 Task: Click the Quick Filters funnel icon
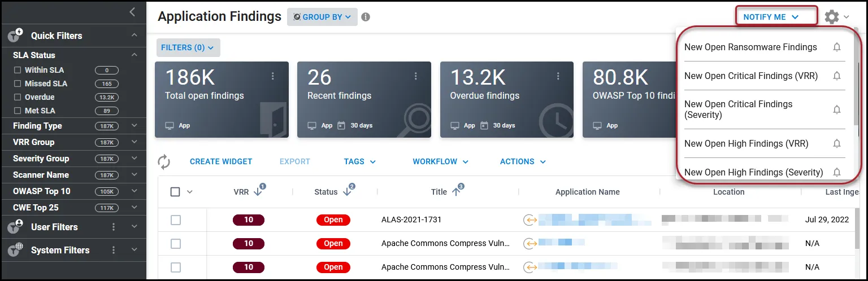15,36
